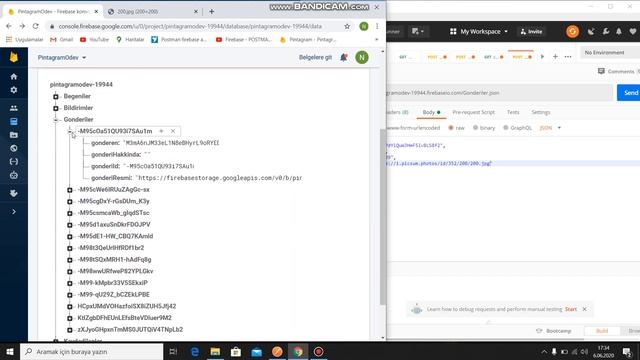Open Storage folder icon in Firebase sidebar
Viewport: 640px width, 360px height.
tap(13, 135)
